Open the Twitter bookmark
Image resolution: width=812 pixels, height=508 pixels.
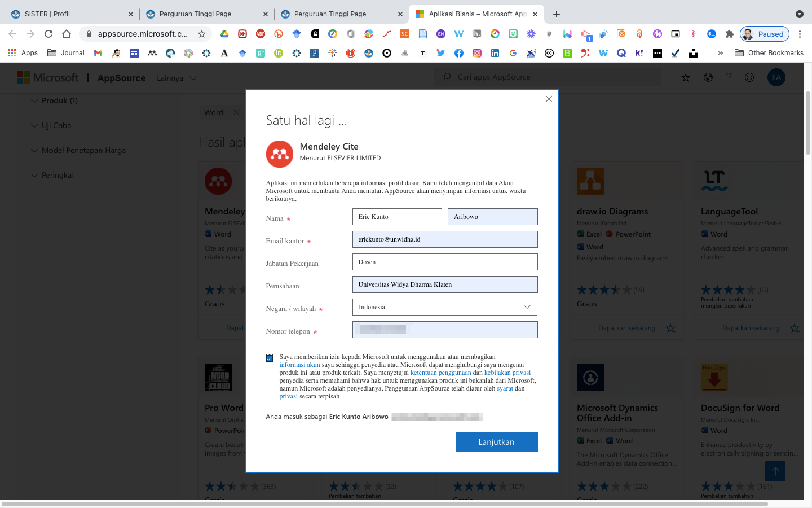click(x=441, y=53)
